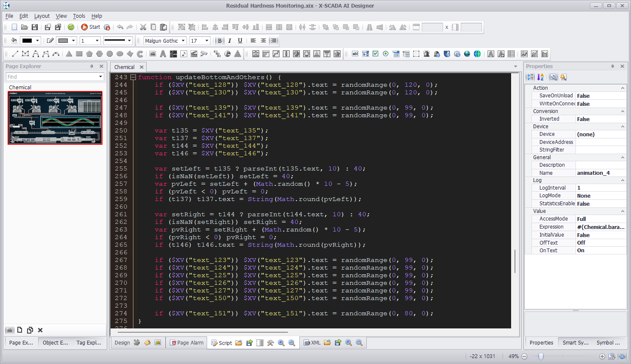Screen dimensions: 631x364
Task: Align text left
Action: tap(253, 41)
